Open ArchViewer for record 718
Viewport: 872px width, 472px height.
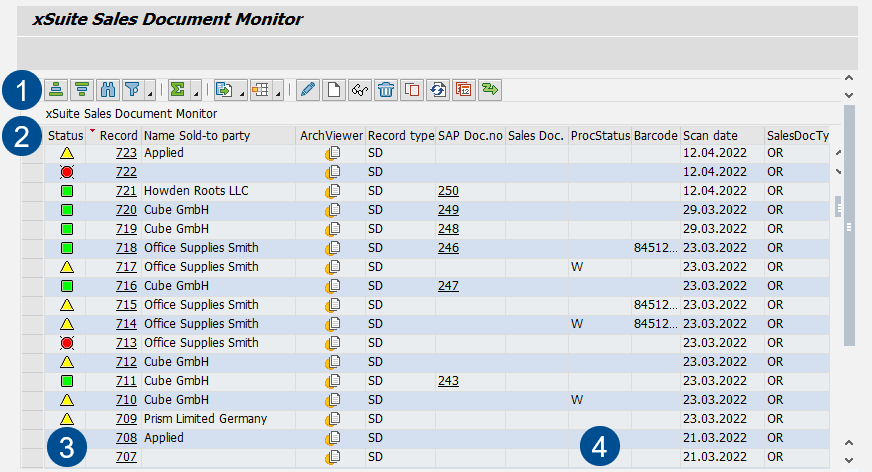pos(333,248)
